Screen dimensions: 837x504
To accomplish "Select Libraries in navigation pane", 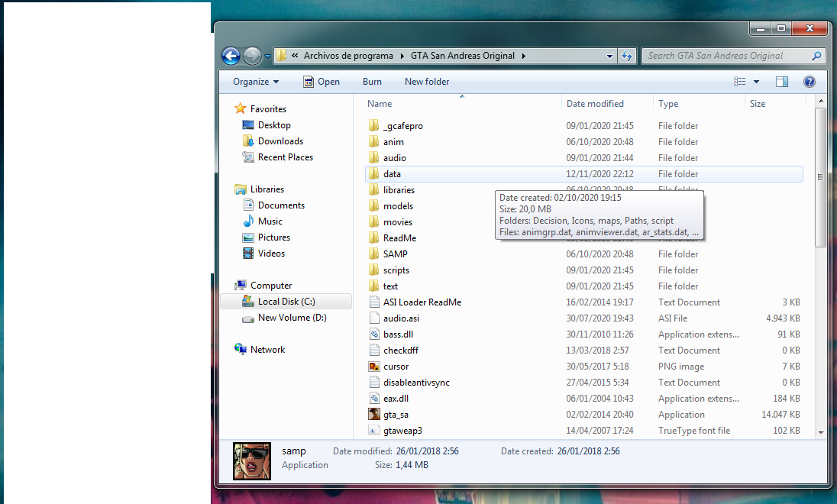I will coord(267,189).
